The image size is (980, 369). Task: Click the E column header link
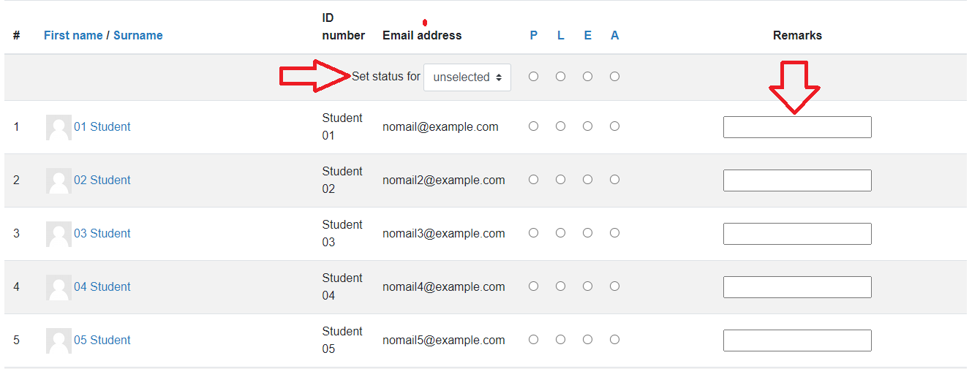pyautogui.click(x=587, y=35)
